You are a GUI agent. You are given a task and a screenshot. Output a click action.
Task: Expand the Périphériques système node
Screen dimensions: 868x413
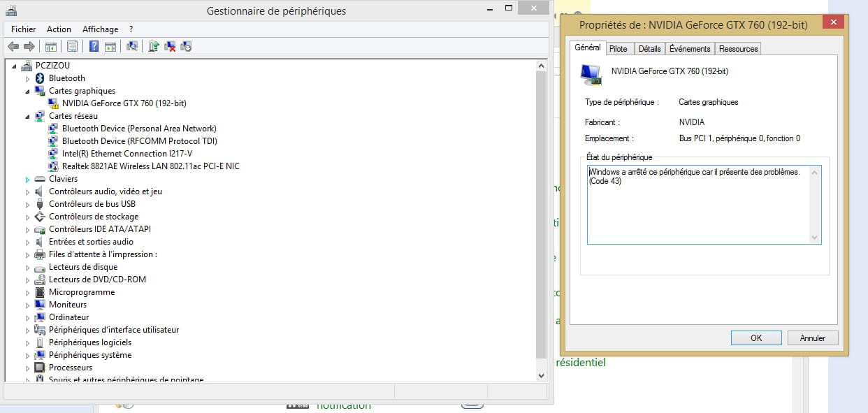[28, 355]
